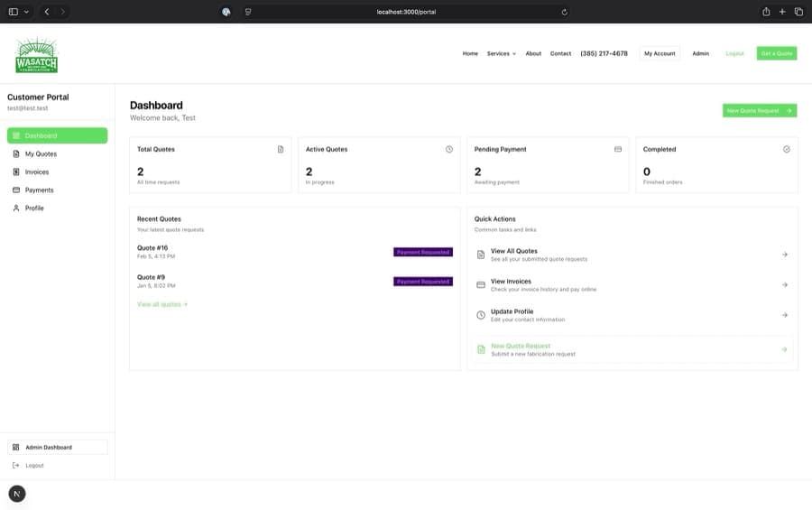Click the arrow on View Invoices row
812x510 pixels.
pyautogui.click(x=785, y=285)
